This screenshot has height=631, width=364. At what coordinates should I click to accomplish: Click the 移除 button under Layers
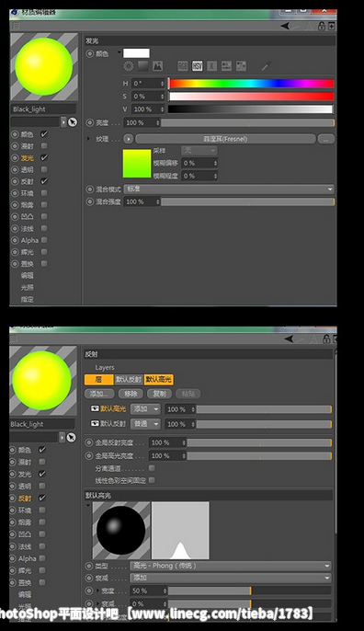point(131,394)
